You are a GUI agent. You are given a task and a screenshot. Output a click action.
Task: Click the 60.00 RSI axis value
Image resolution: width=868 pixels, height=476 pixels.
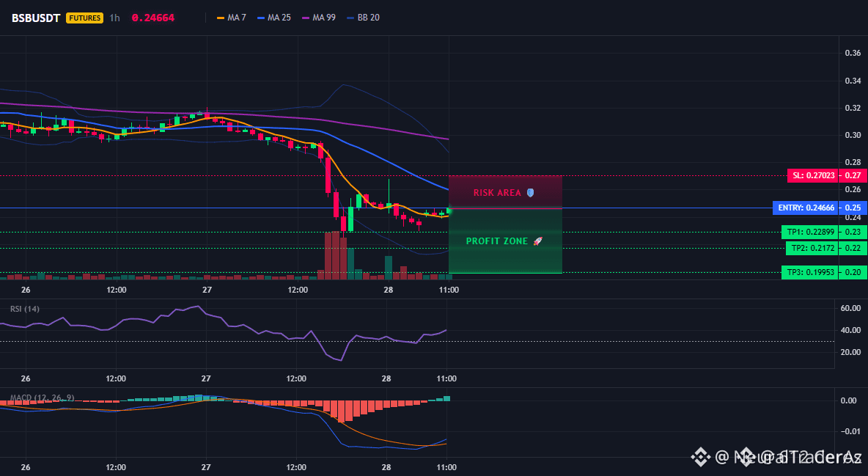[850, 308]
